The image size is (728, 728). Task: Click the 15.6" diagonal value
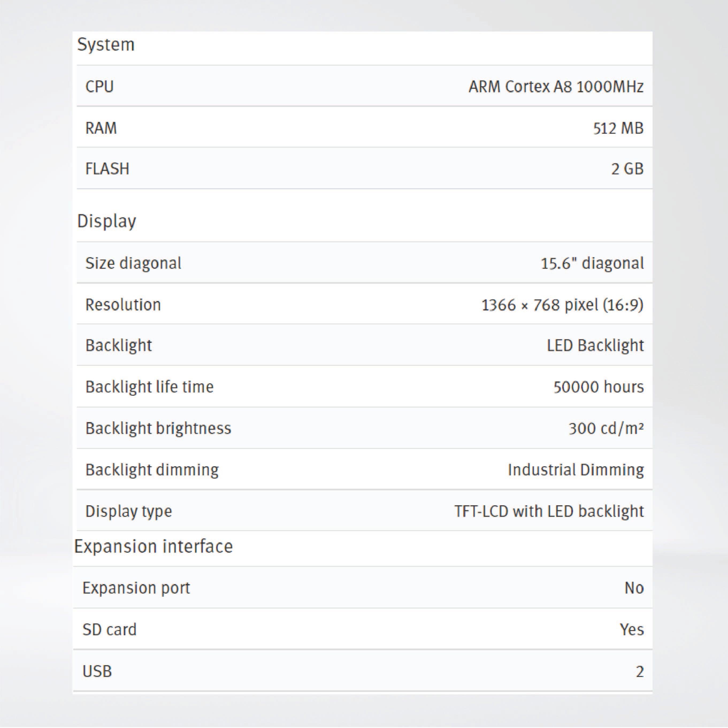tap(592, 263)
